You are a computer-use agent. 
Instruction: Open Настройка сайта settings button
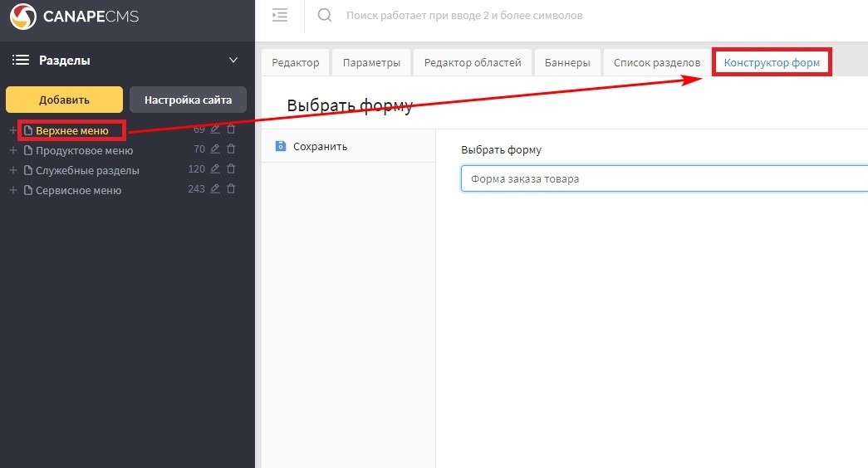coord(188,100)
